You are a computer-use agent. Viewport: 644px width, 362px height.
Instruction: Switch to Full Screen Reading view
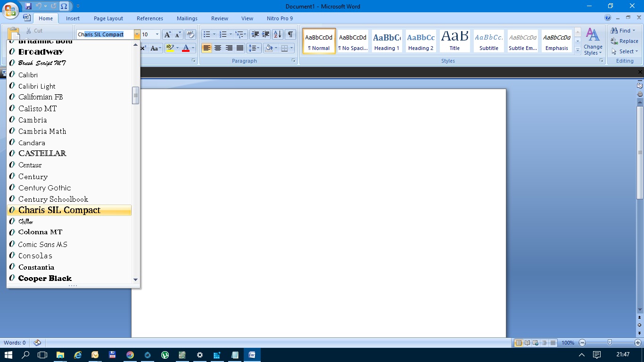[527, 343]
